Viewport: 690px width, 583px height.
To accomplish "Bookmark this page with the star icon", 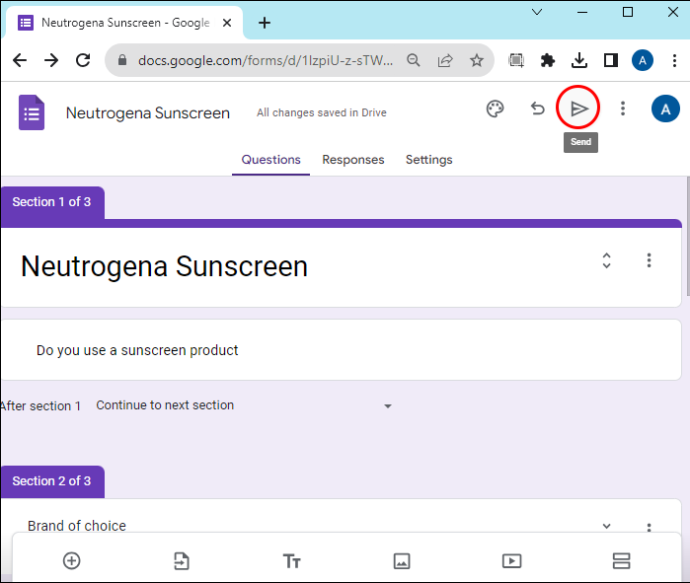I will pyautogui.click(x=477, y=60).
